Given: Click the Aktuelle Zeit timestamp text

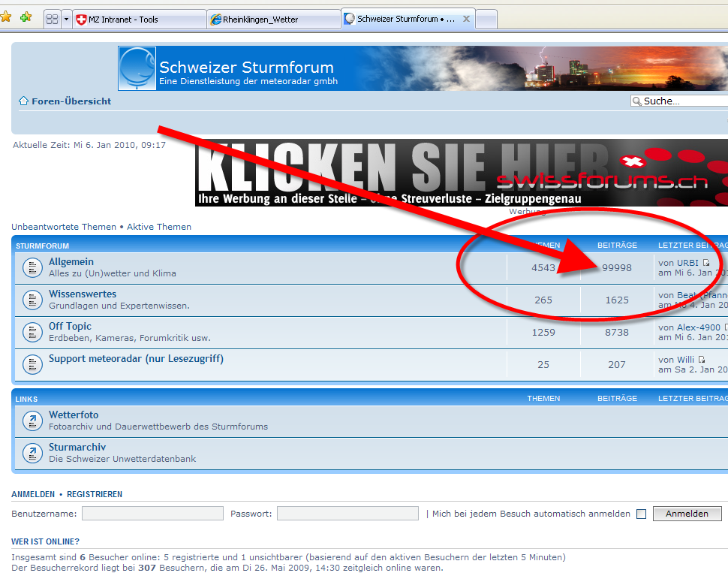Looking at the screenshot, I should pos(89,145).
